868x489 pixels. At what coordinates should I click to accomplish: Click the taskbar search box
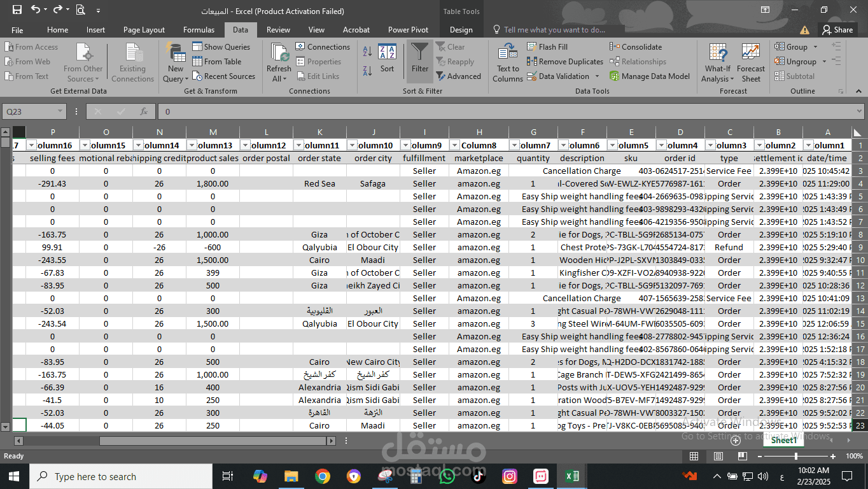[121, 476]
